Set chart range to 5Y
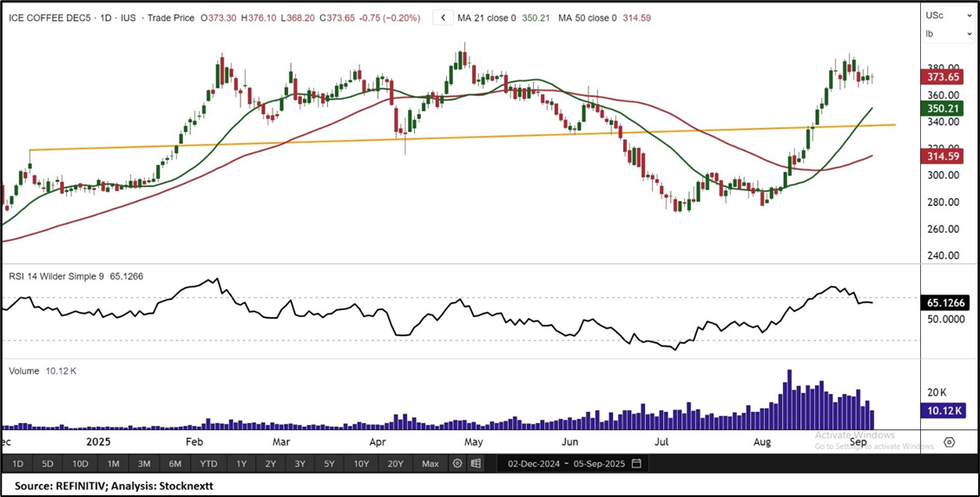Viewport: 980px width, 497px height. point(329,464)
